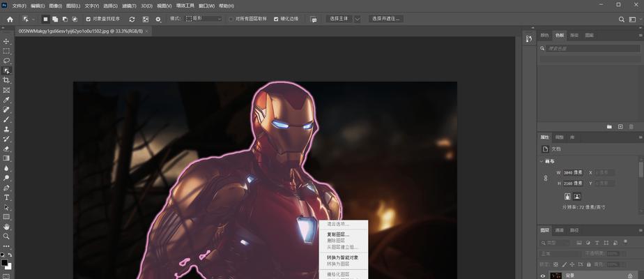Screen dimensions: 644x279
Task: Switch to the 色板 tab
Action: [560, 36]
